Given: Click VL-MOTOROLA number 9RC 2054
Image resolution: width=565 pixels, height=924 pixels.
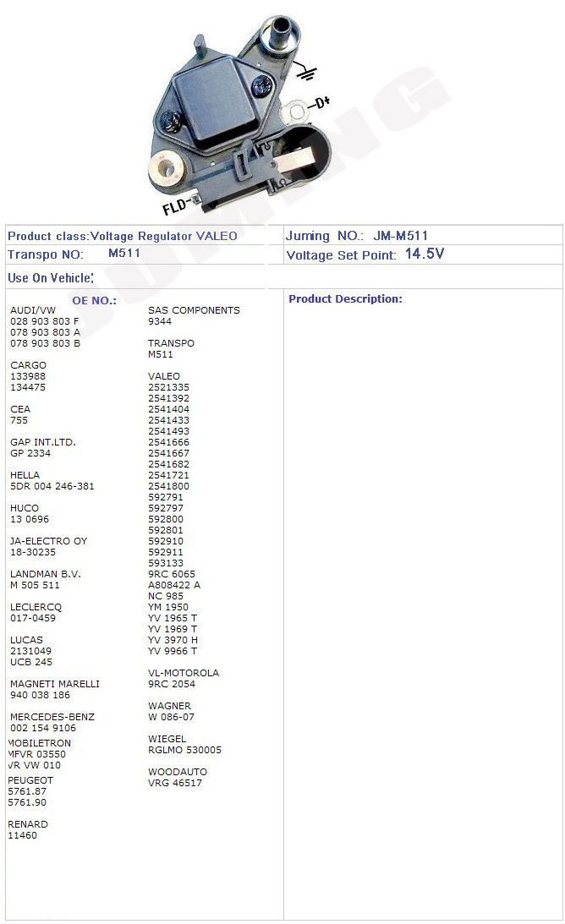Looking at the screenshot, I should 172,684.
